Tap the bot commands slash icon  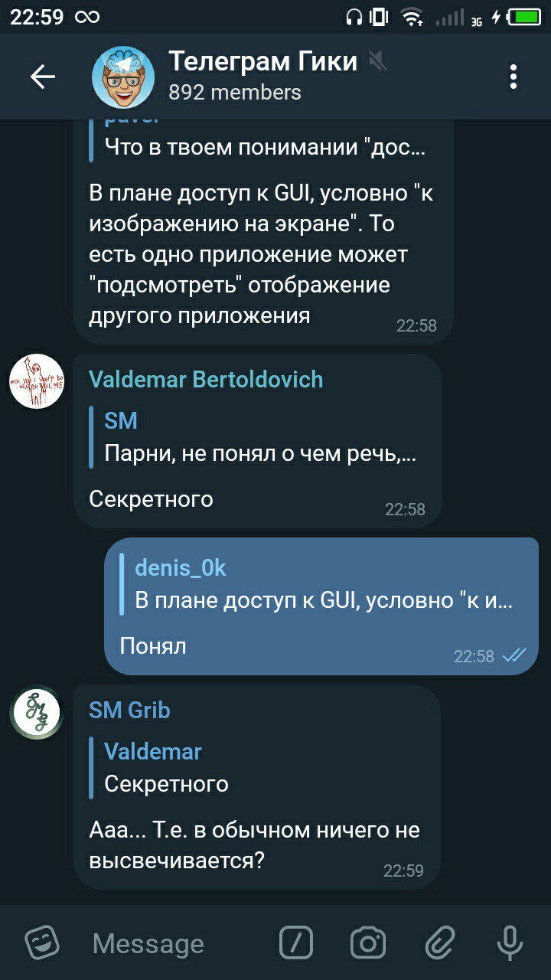(x=296, y=942)
